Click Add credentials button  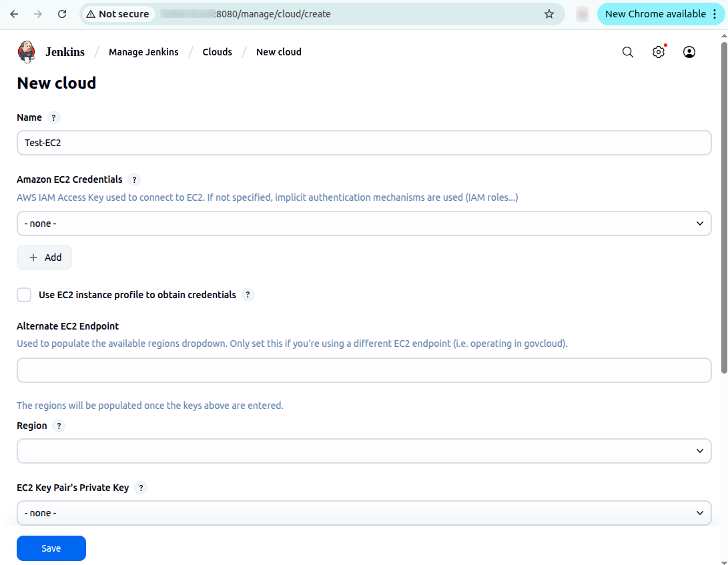pyautogui.click(x=45, y=257)
